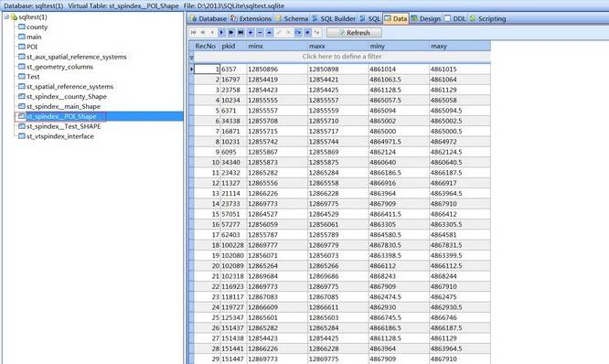This screenshot has width=609, height=364.
Task: Select pkid cell 16797 in record 2
Action: point(233,80)
